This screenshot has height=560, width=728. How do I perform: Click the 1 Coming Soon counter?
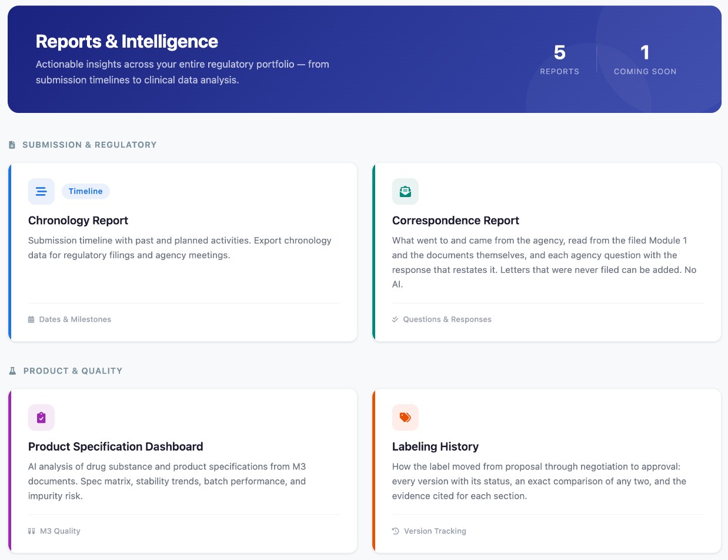click(x=645, y=60)
